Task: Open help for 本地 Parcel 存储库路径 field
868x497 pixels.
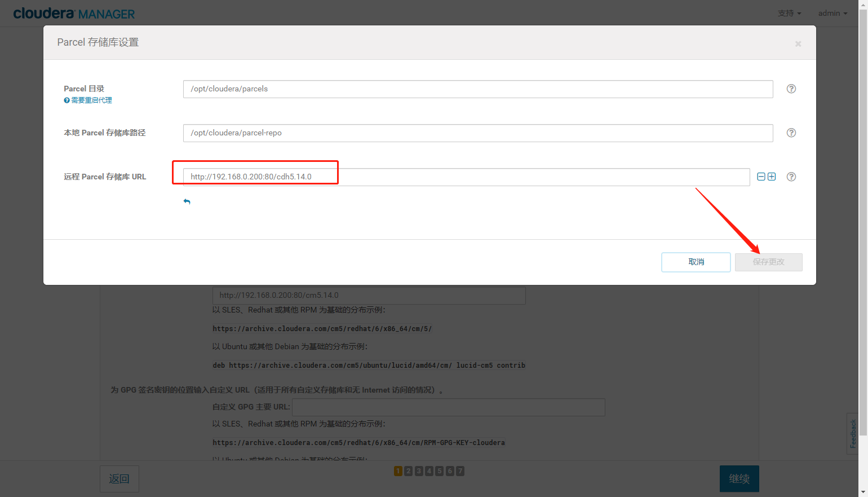Action: pos(791,133)
